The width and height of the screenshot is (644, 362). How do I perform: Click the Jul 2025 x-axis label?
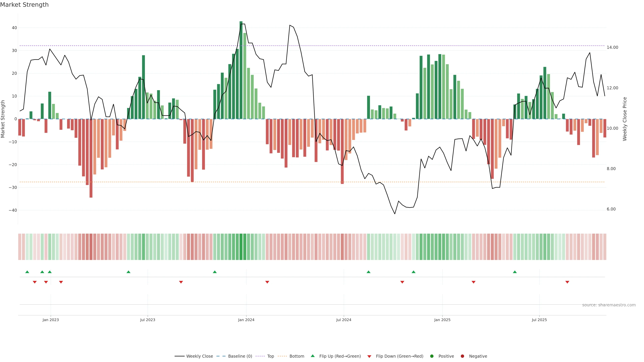[539, 320]
